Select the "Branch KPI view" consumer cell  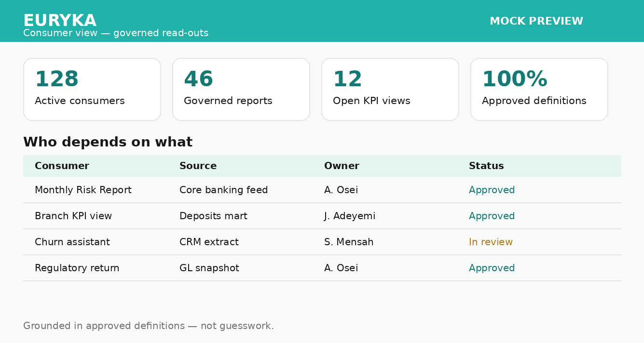tap(73, 216)
